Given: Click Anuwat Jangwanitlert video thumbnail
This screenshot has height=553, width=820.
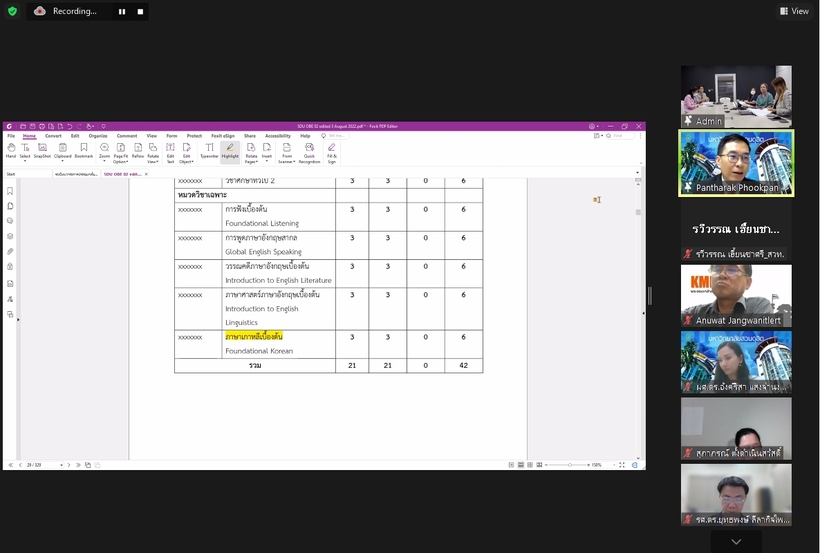Looking at the screenshot, I should tap(736, 296).
